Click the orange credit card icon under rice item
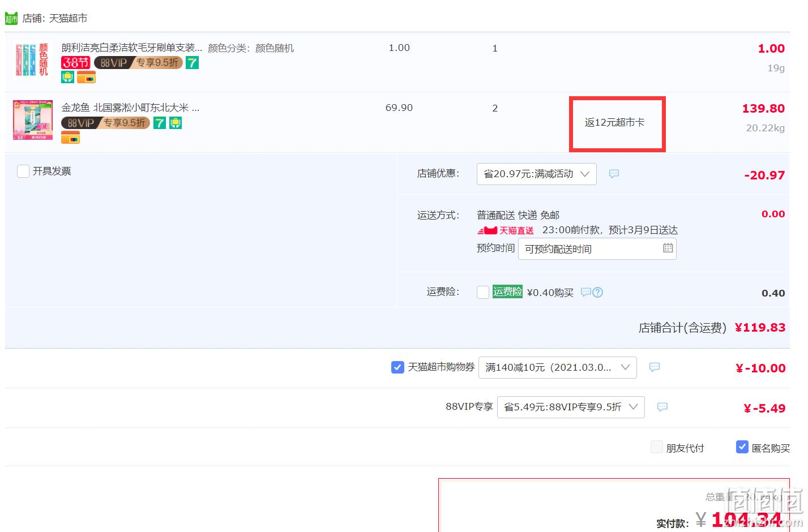808x532 pixels. coord(70,138)
